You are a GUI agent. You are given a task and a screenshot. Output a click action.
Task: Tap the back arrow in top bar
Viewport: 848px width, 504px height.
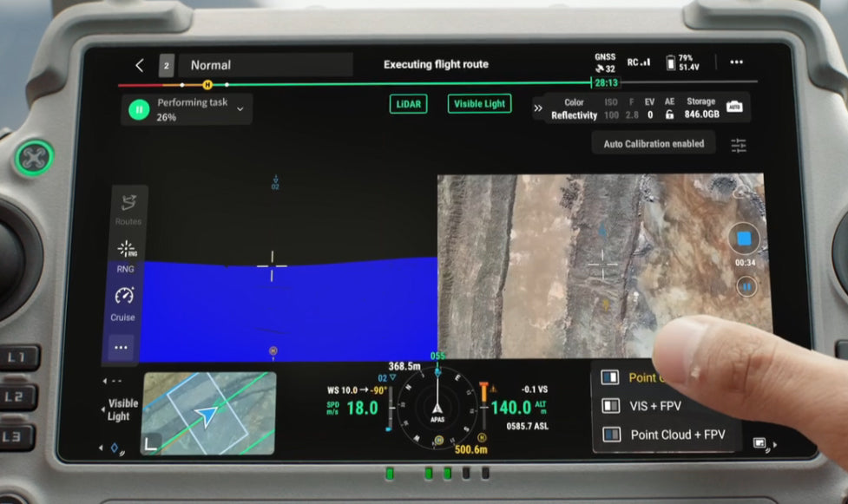click(x=139, y=65)
